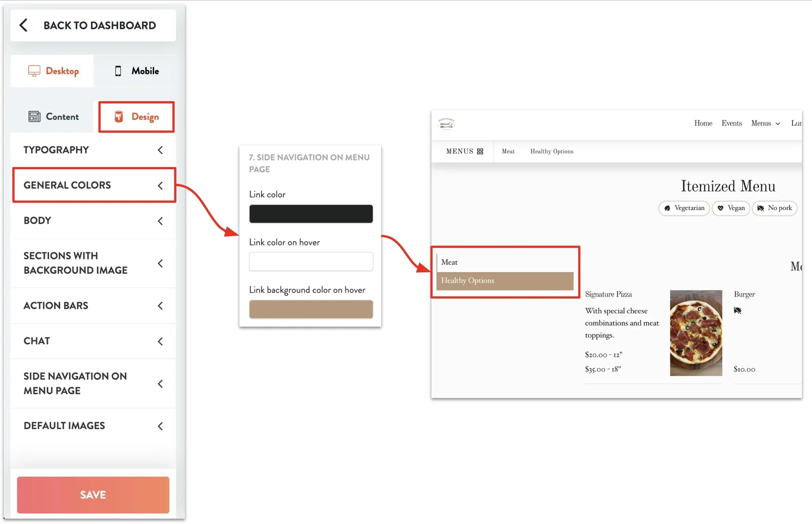Click the MENUS label in category bar

pos(460,152)
